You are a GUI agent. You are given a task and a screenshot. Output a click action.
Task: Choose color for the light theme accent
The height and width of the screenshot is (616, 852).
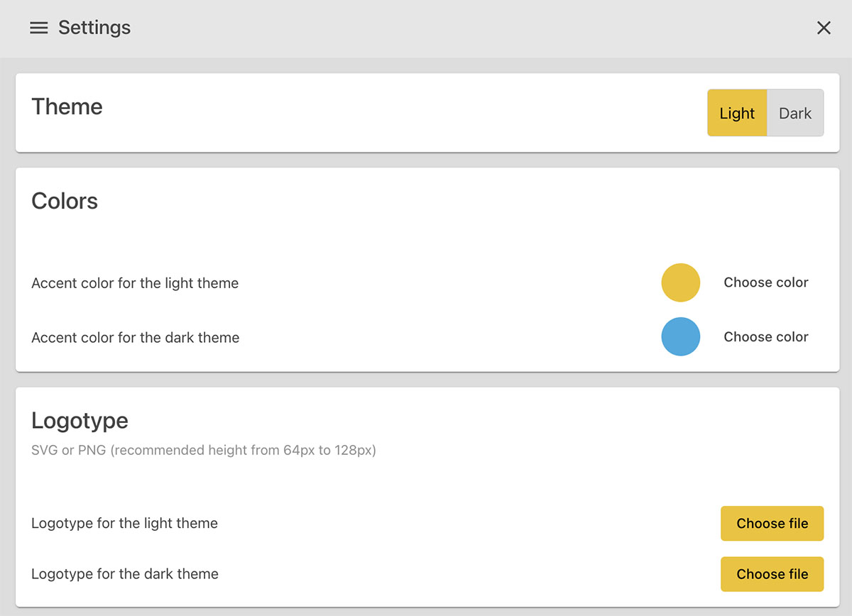[x=766, y=282]
